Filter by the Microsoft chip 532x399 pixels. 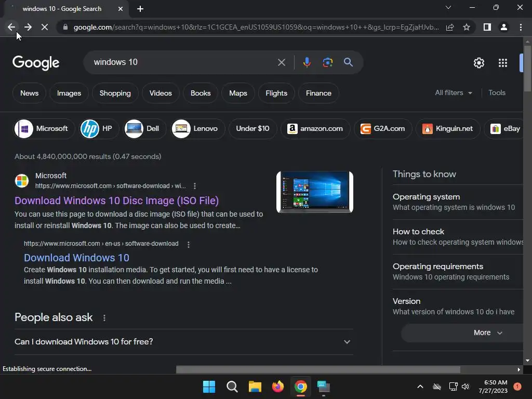coord(44,129)
